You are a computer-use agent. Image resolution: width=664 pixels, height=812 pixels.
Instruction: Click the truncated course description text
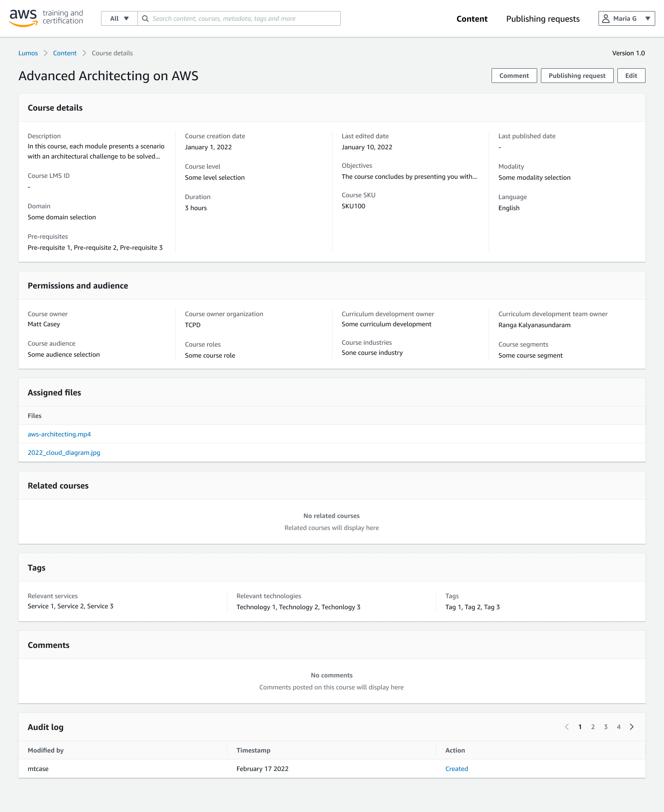96,151
